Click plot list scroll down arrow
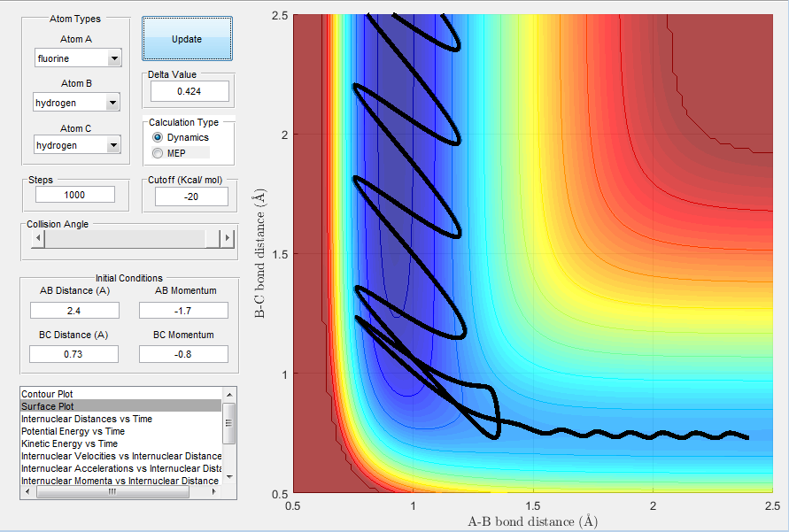 point(229,477)
